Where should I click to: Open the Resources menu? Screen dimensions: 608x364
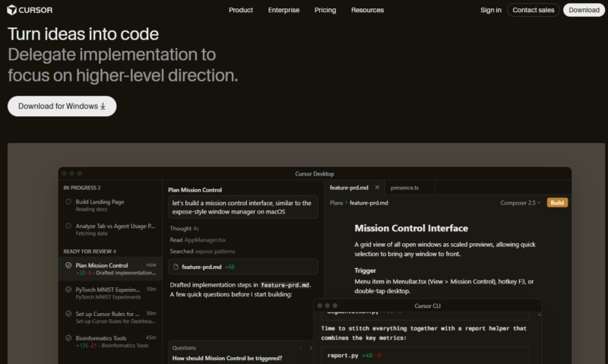tap(367, 10)
